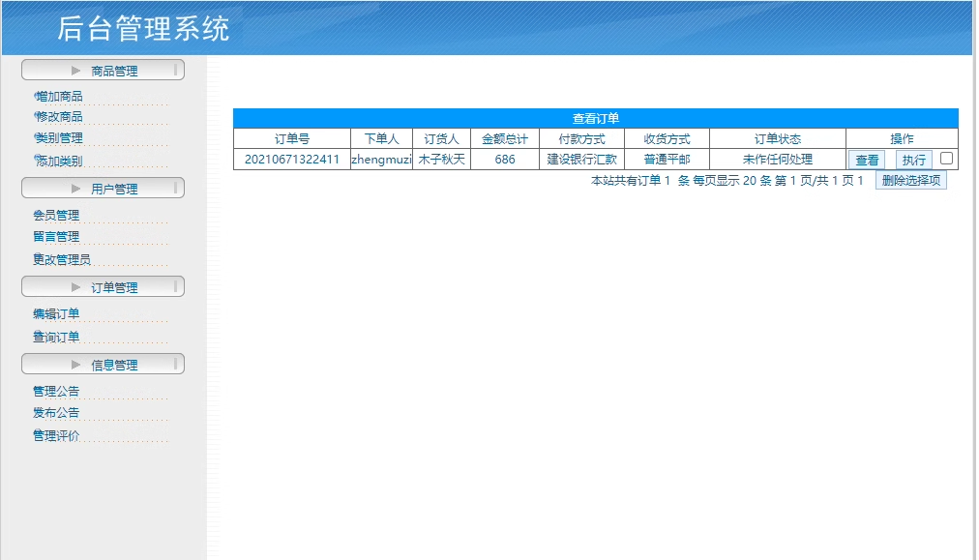
Task: Open 管理公告 in sidebar
Action: pos(56,392)
